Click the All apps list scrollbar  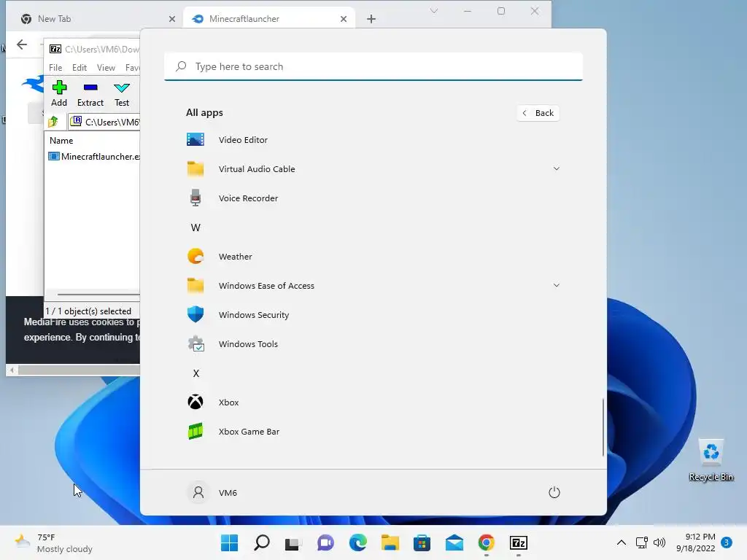[x=603, y=427]
